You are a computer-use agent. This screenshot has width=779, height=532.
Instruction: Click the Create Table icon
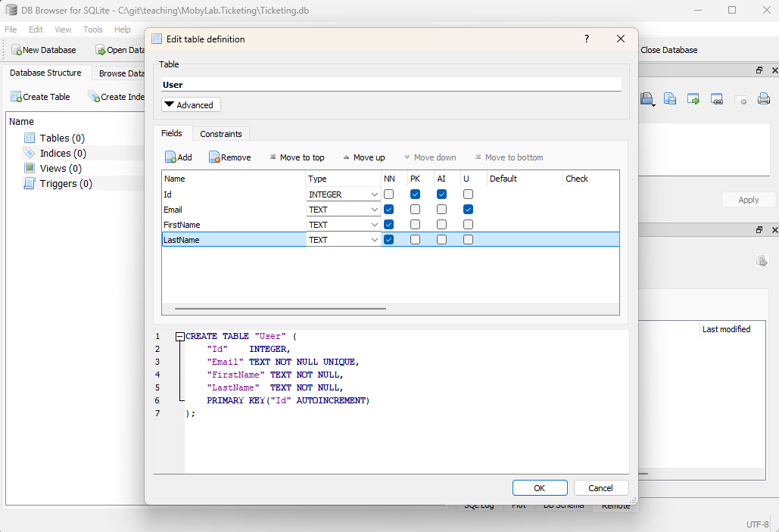coord(16,97)
